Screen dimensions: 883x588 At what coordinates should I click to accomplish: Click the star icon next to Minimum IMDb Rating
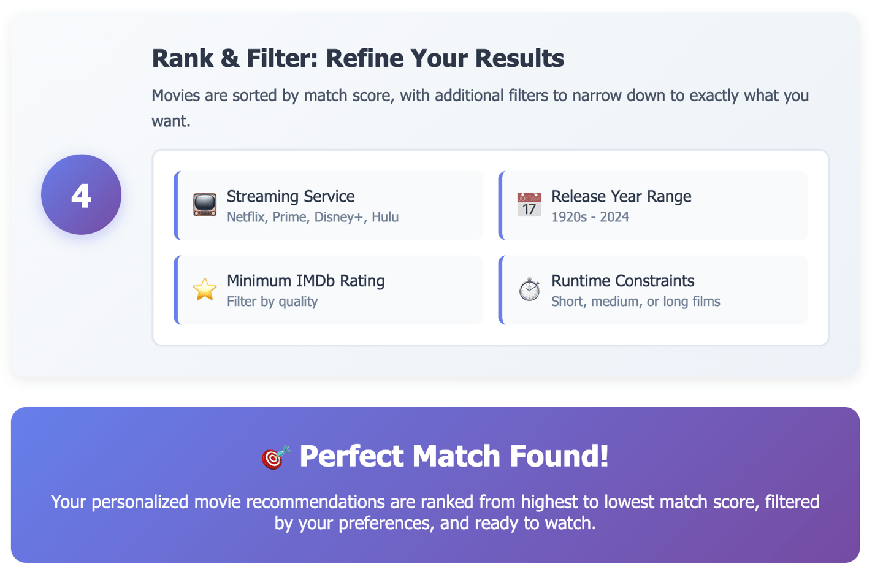205,289
